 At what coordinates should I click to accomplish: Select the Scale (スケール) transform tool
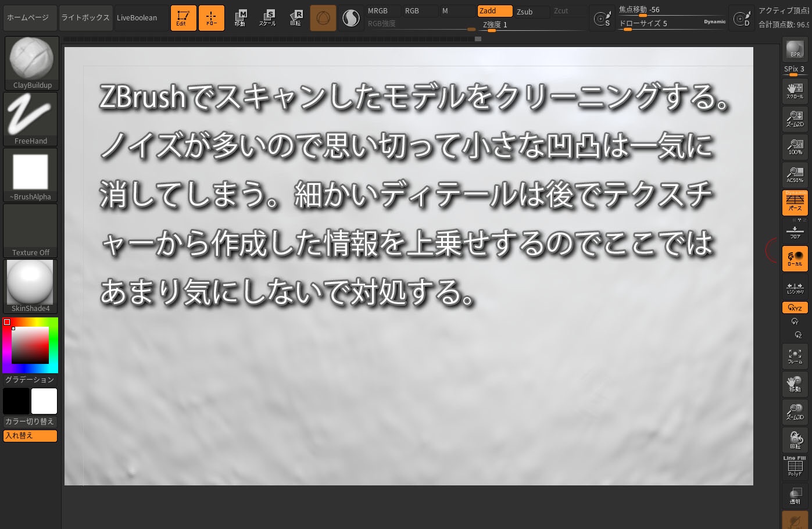(x=267, y=18)
